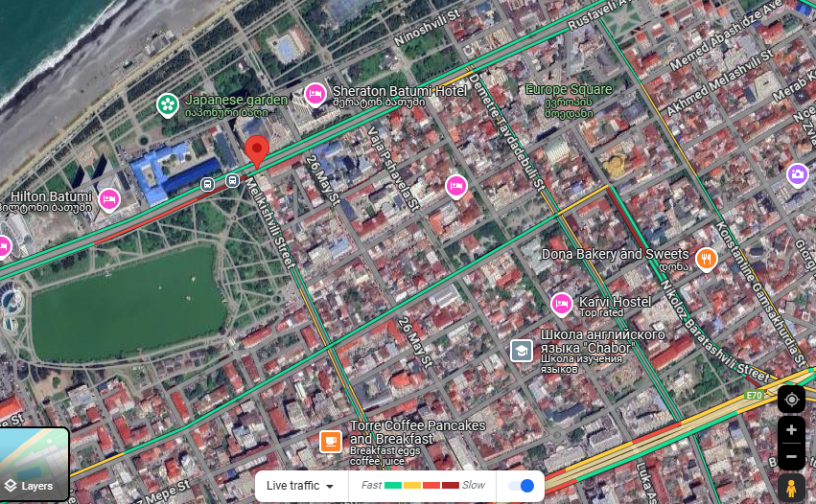Image resolution: width=816 pixels, height=504 pixels.
Task: Click the red dropped location pin
Action: pos(257,150)
